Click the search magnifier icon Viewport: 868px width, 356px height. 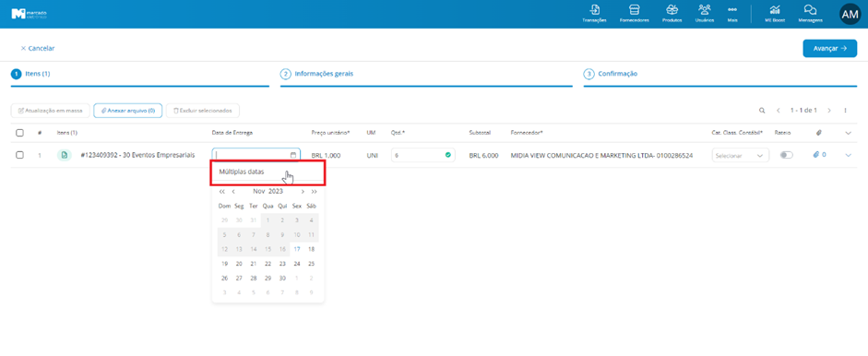[x=762, y=111]
